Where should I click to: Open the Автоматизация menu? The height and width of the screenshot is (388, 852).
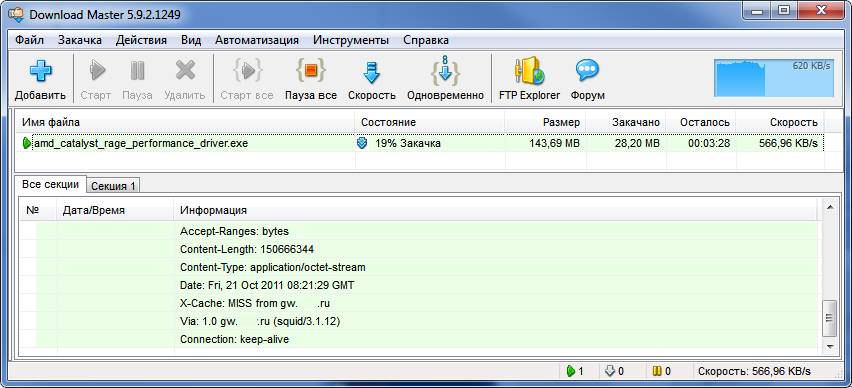[257, 40]
